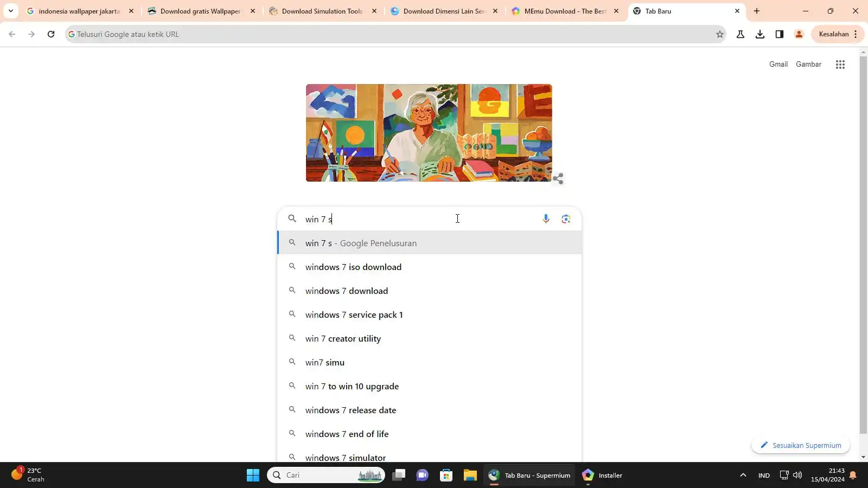Viewport: 868px width, 488px height.
Task: Open network status tray icon
Action: click(x=784, y=475)
